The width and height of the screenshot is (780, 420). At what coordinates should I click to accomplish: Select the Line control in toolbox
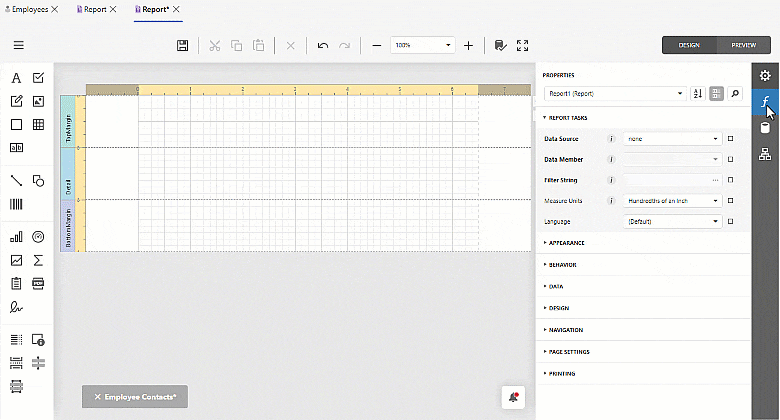point(16,181)
